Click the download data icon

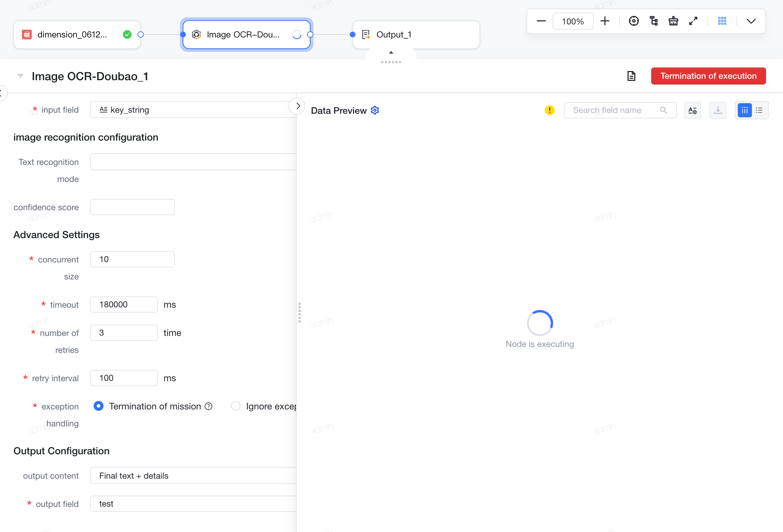click(x=718, y=110)
